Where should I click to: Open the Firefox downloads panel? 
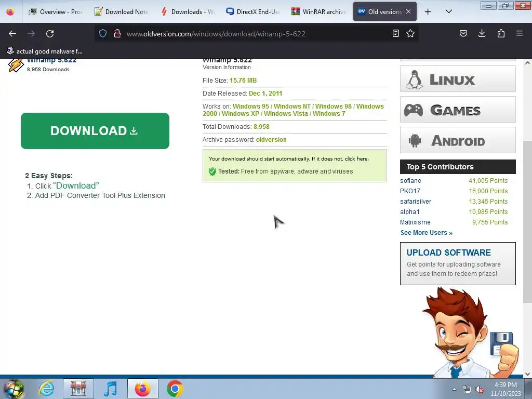[482, 33]
